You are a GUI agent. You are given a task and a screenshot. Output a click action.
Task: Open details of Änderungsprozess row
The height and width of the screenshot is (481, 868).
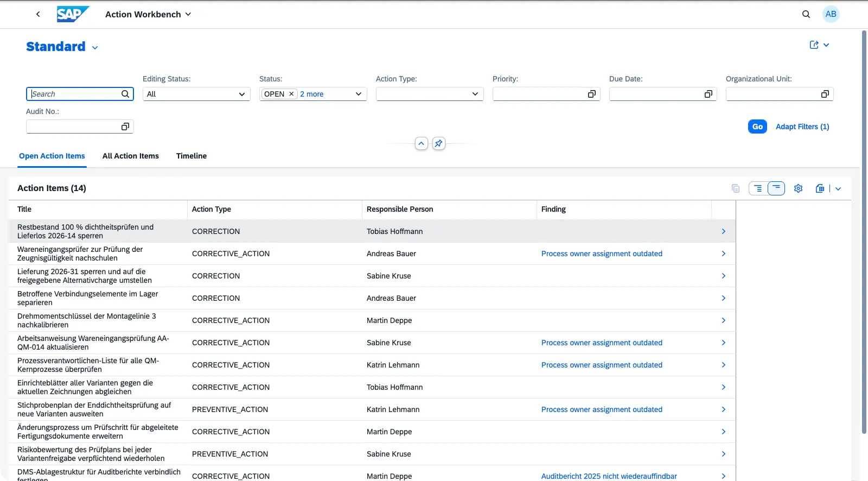724,432
